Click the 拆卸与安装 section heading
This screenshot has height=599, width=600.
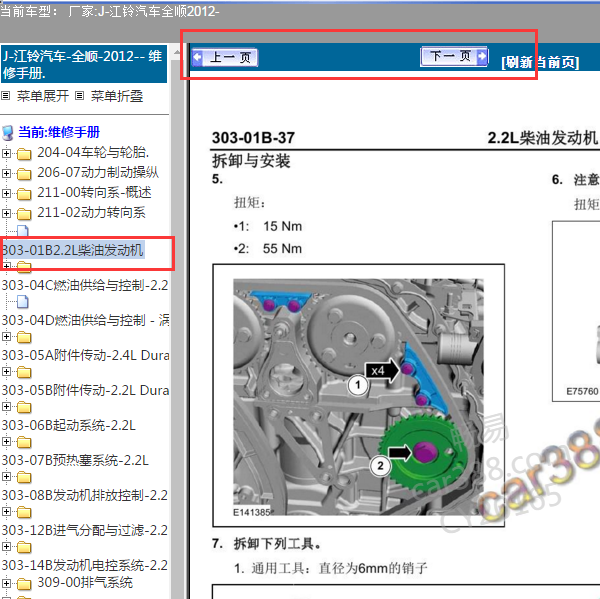click(x=251, y=161)
